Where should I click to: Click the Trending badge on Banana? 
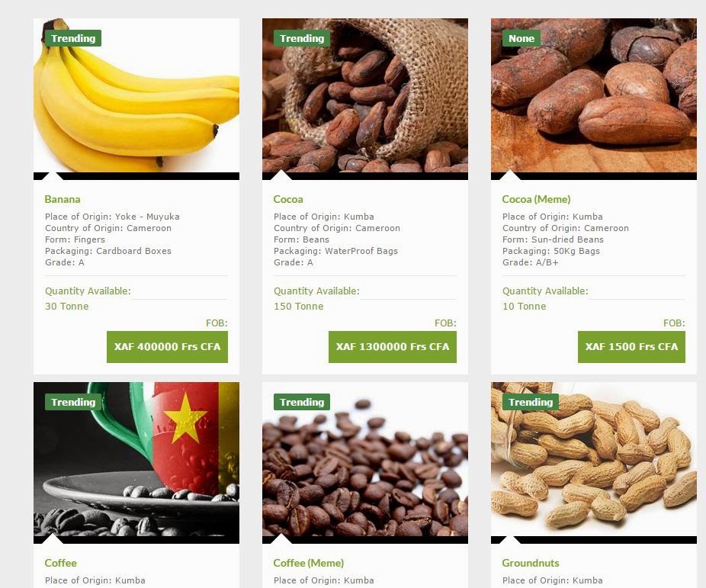tap(73, 38)
